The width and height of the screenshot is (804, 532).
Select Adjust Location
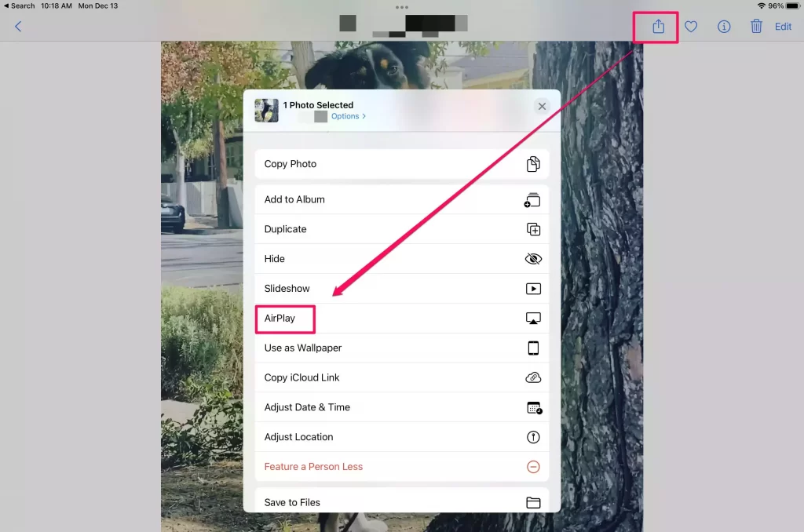(x=402, y=437)
